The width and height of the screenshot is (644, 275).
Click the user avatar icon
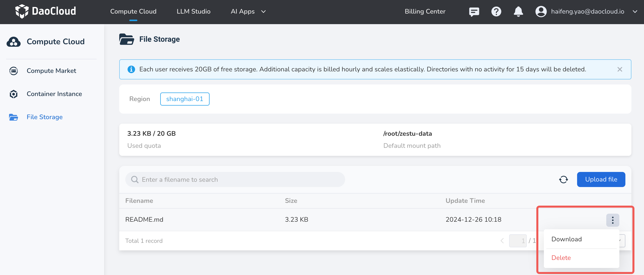[541, 12]
